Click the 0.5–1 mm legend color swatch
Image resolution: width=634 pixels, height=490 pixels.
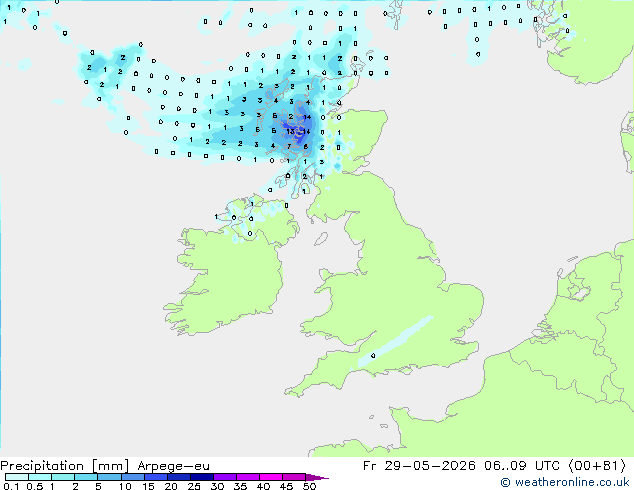tap(40, 477)
